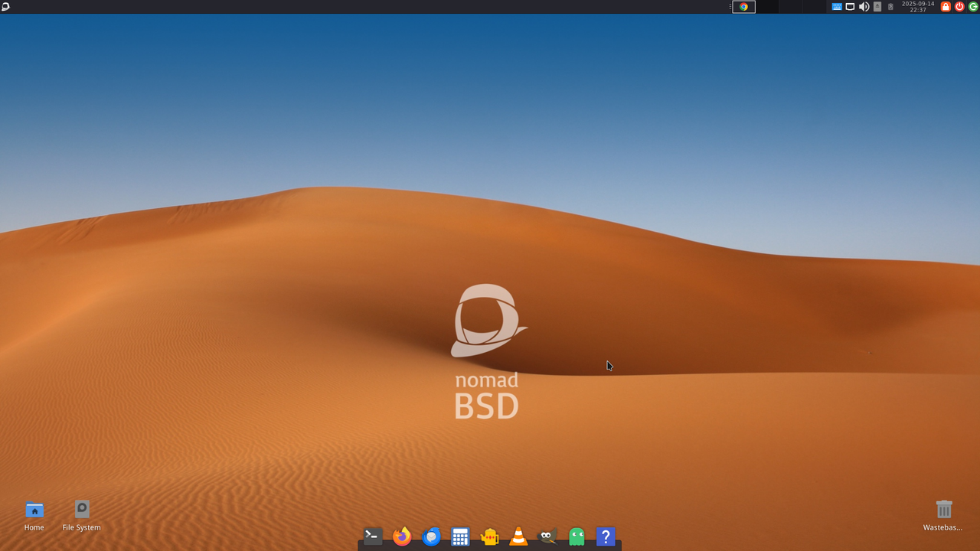Launch Firefox from the dock
980x551 pixels.
[402, 536]
